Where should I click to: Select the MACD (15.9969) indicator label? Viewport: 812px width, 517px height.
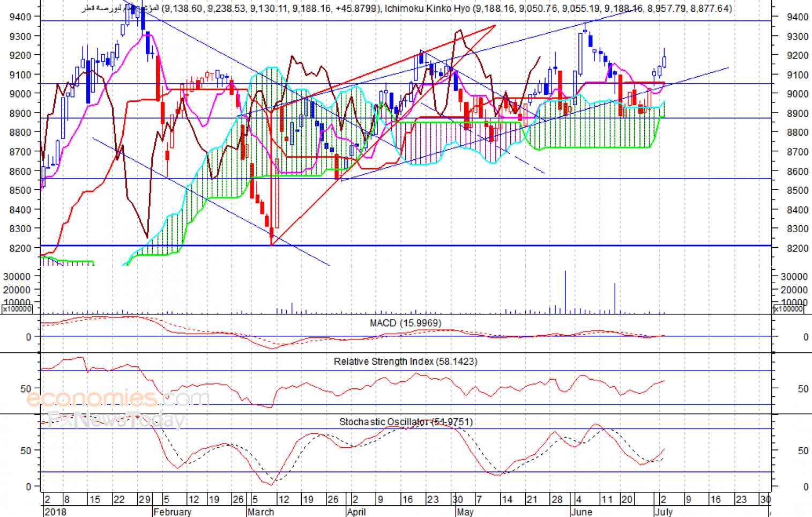(405, 323)
